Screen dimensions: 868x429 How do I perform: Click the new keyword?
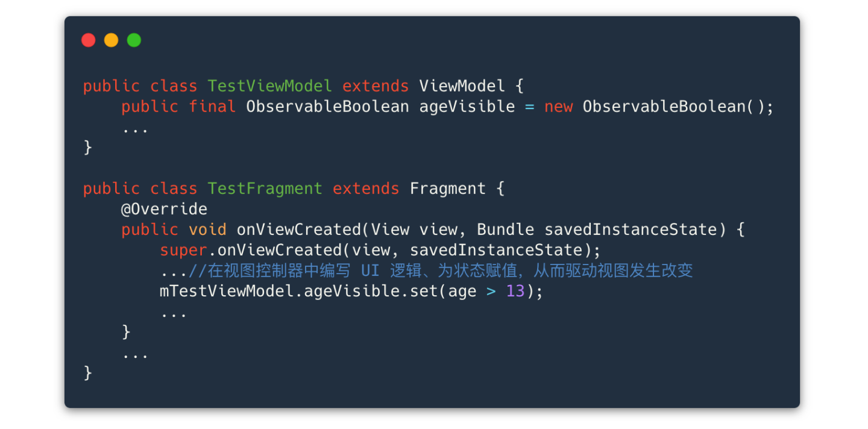pyautogui.click(x=558, y=107)
